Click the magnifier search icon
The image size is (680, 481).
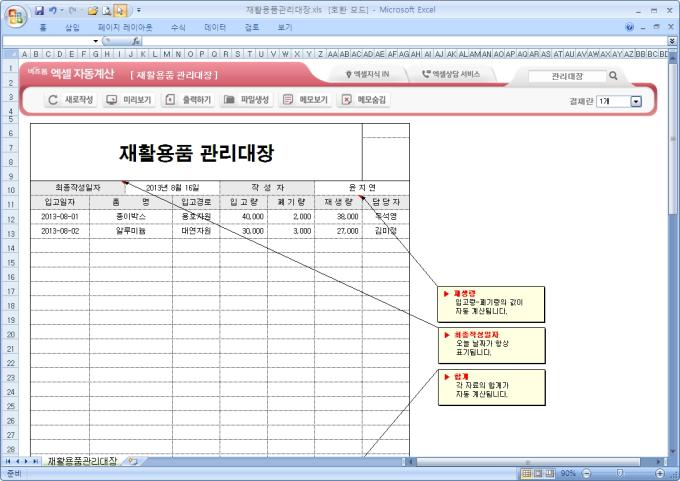[613, 75]
